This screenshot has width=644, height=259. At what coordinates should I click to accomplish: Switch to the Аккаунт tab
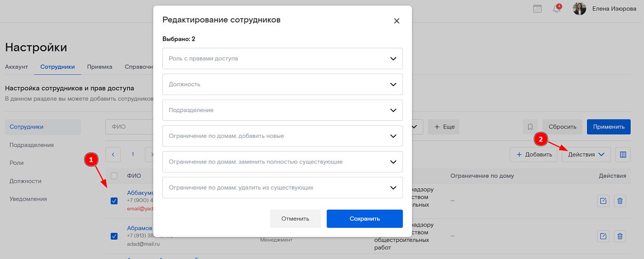tap(17, 67)
